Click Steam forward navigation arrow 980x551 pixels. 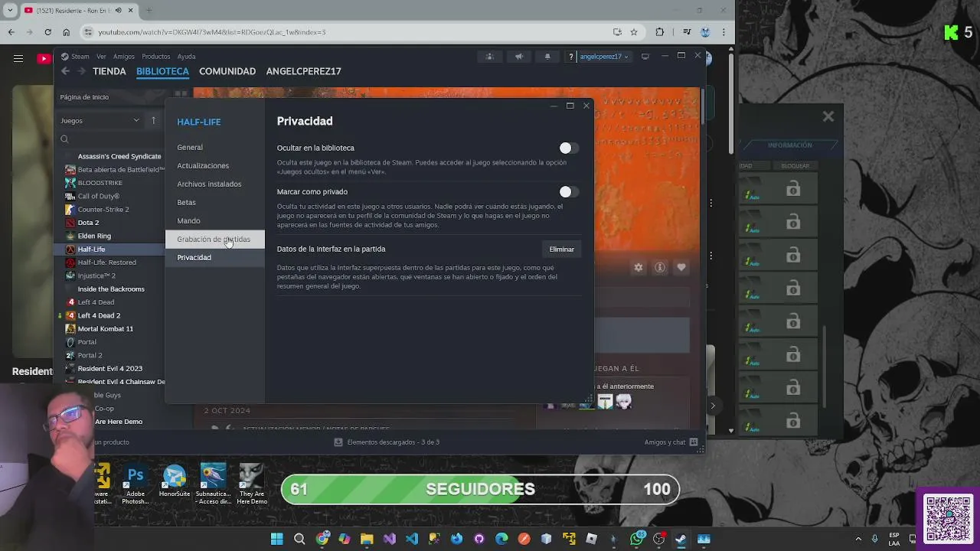point(81,71)
